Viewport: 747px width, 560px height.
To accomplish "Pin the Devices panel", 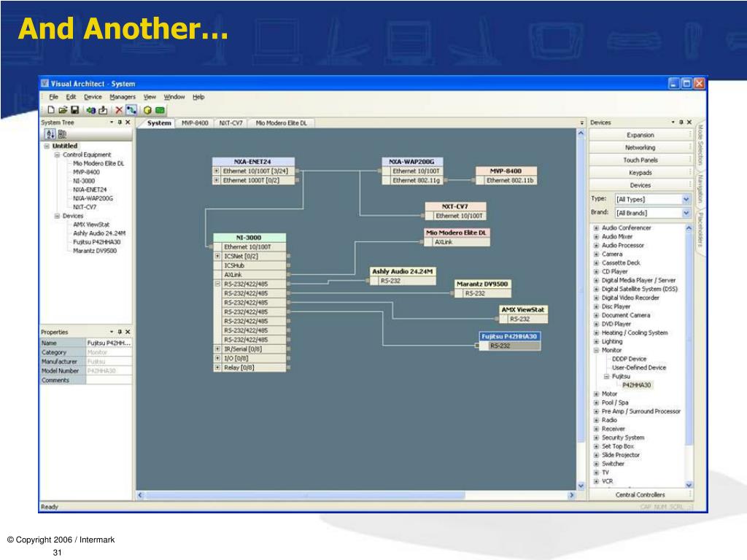I will [681, 122].
